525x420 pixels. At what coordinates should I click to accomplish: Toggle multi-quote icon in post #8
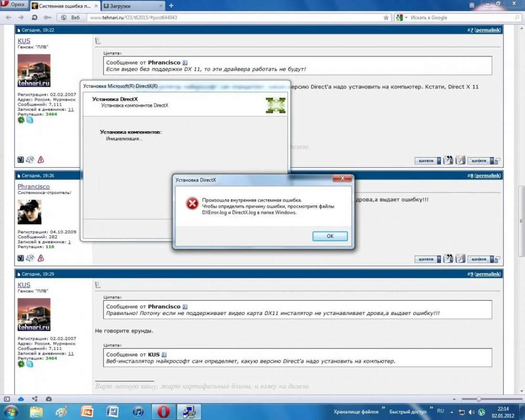tap(448, 259)
